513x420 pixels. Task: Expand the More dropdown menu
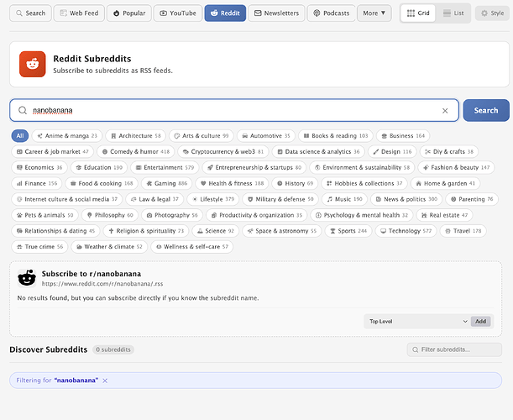click(374, 13)
